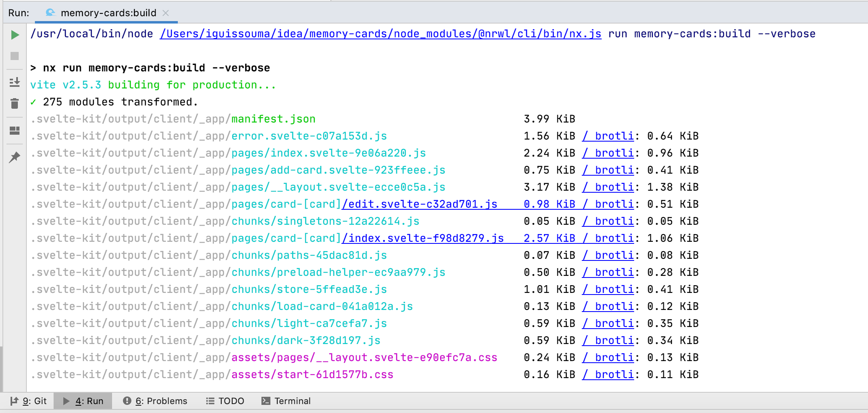
Task: Clear the console output with trash icon
Action: coord(15,104)
